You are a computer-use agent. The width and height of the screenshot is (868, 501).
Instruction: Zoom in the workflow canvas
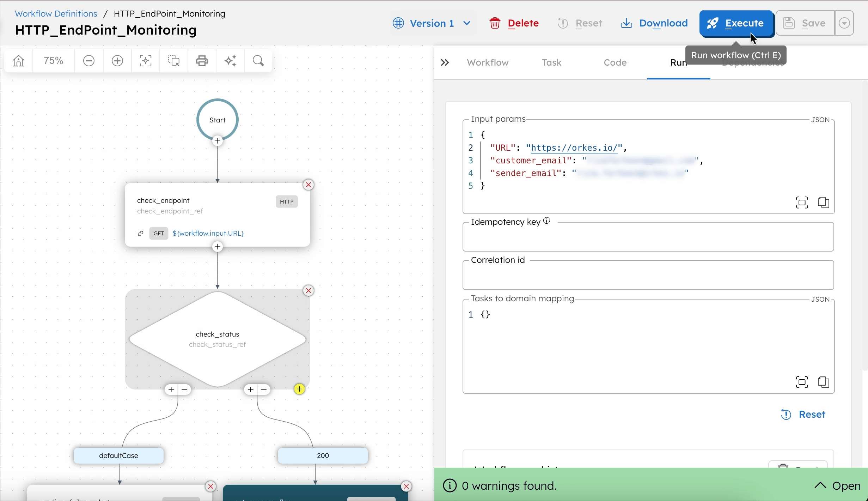(117, 61)
